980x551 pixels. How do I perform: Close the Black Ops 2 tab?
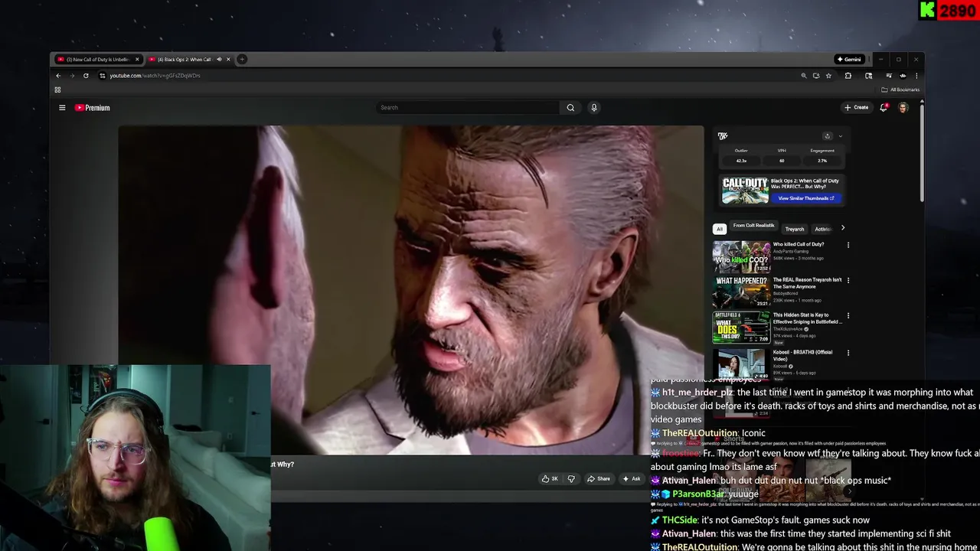coord(227,59)
